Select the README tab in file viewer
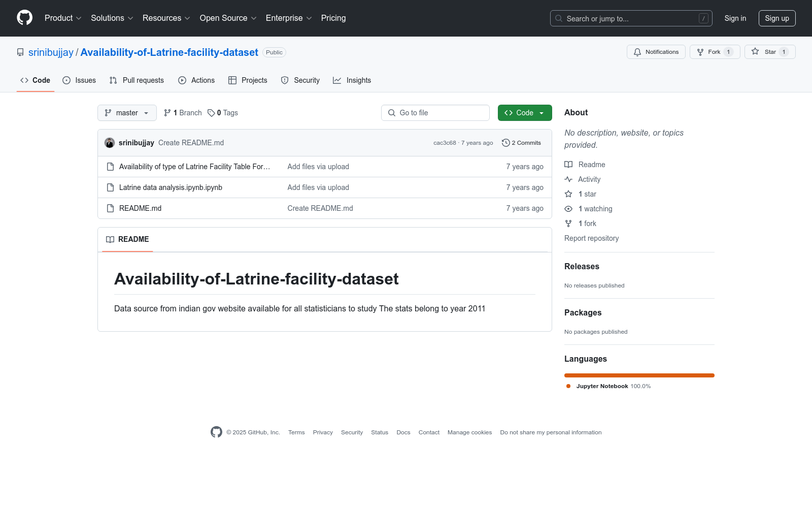 (127, 239)
